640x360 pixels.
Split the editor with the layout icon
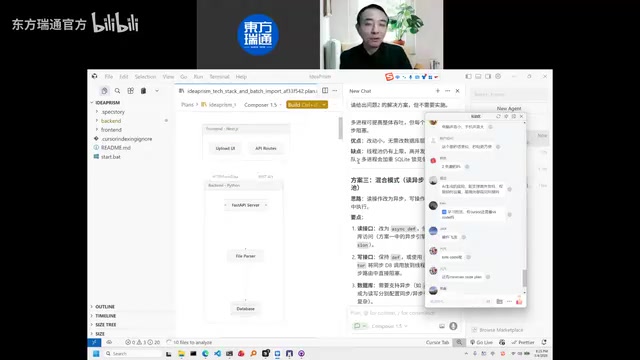325,91
